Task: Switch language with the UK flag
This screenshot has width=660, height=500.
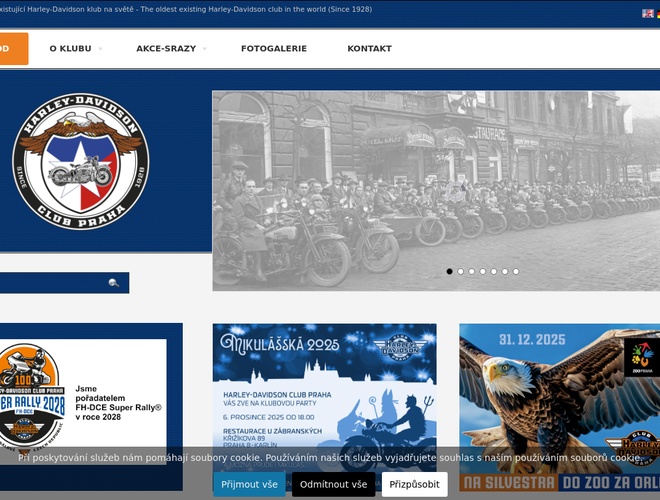Action: [648, 13]
